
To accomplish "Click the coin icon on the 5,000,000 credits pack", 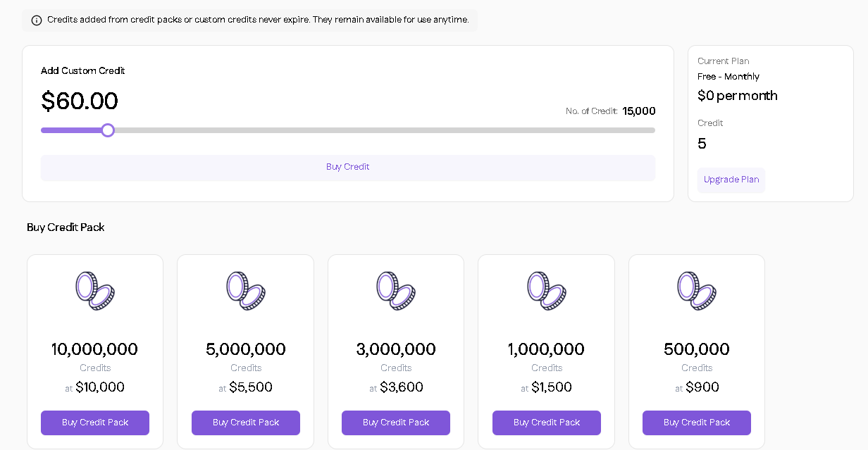I will coord(246,291).
